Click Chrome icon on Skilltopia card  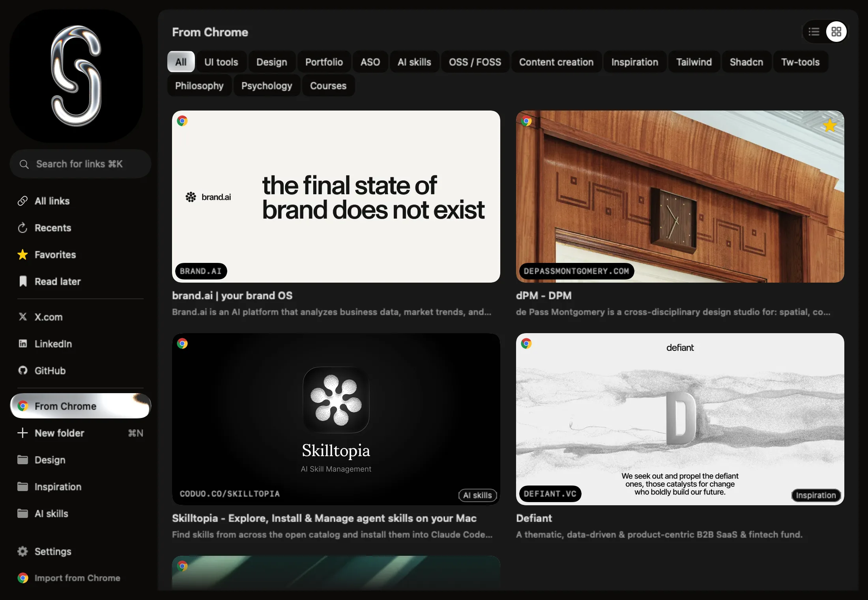coord(182,343)
